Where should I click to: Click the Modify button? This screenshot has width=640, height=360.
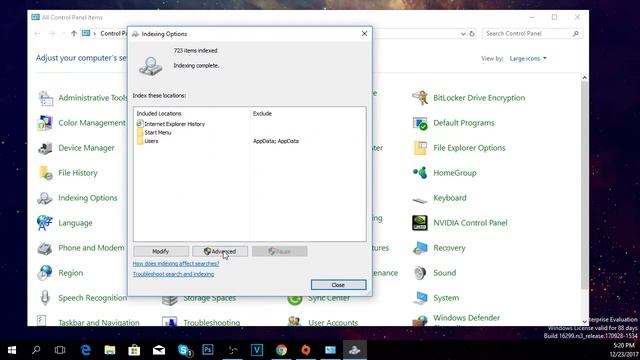[x=161, y=251]
